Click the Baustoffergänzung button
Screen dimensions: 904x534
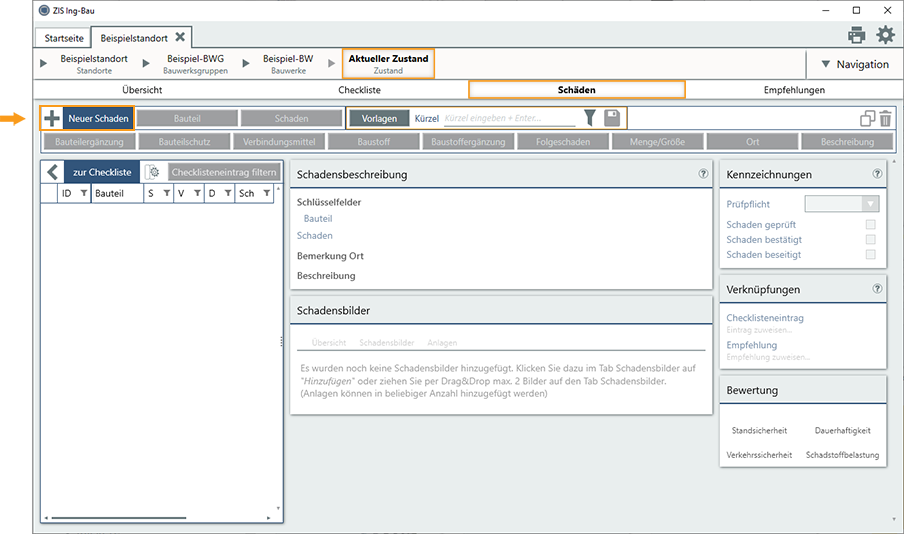coord(468,141)
